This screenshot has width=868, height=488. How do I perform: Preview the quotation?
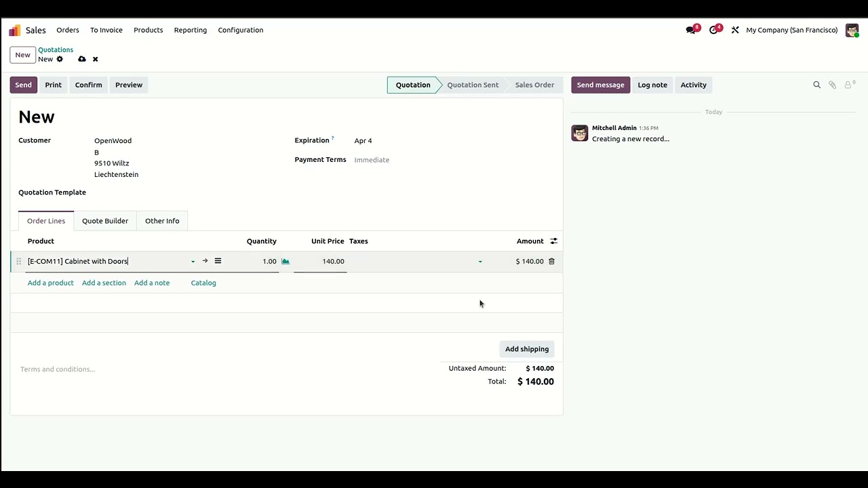129,85
